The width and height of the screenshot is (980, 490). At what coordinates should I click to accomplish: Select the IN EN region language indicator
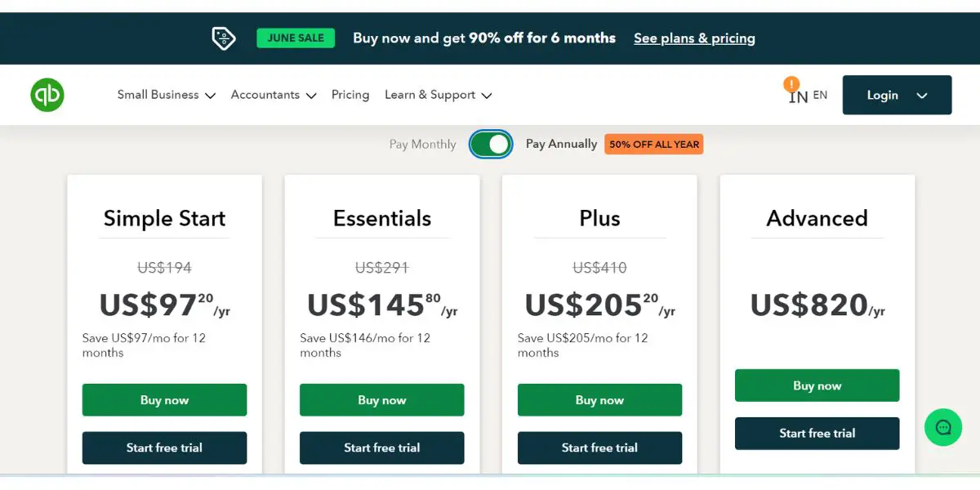(x=808, y=96)
